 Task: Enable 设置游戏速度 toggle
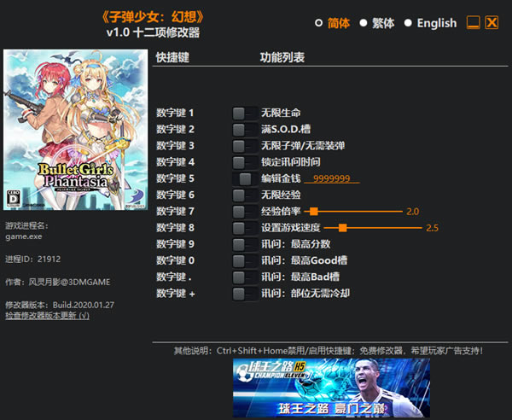coord(244,228)
